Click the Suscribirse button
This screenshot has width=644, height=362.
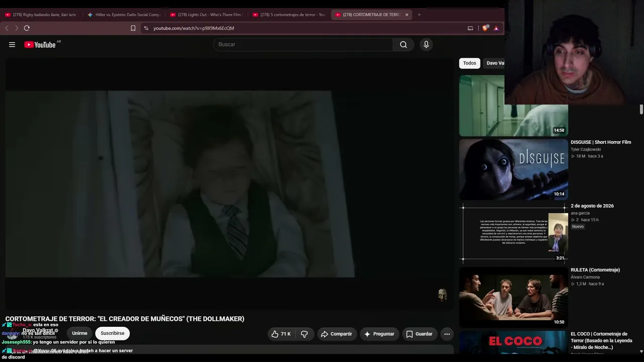(112, 333)
